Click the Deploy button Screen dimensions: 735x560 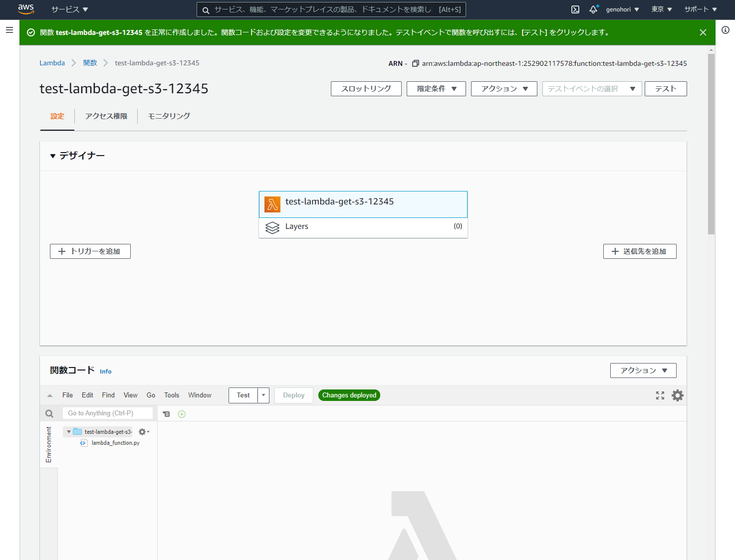point(293,395)
